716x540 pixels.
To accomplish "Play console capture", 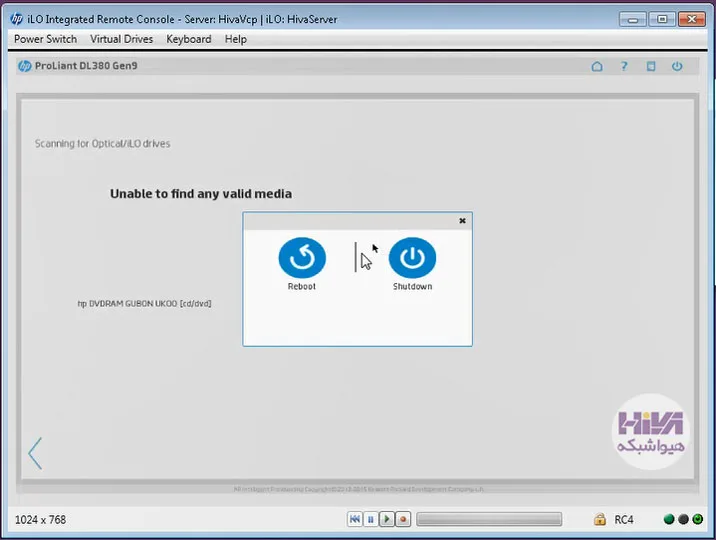I will click(387, 519).
